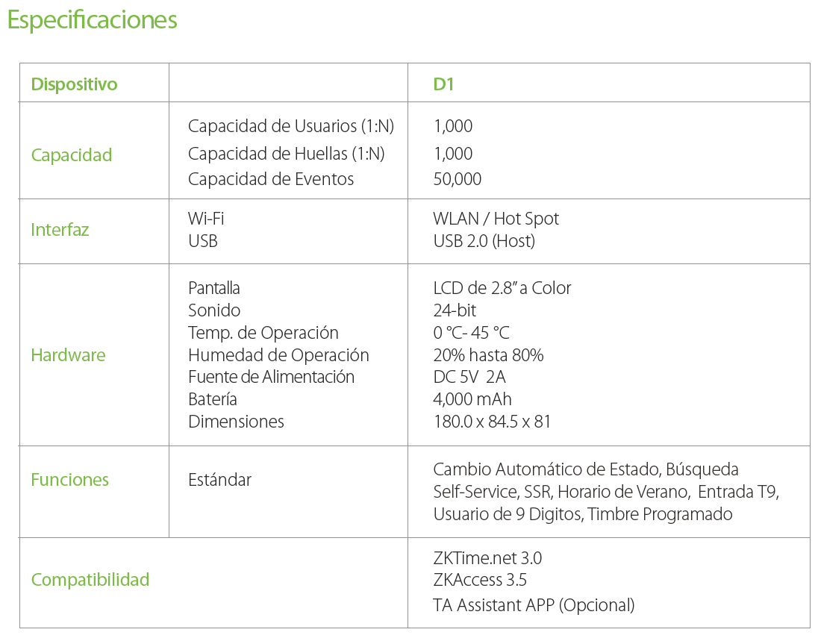Image resolution: width=818 pixels, height=644 pixels.
Task: Click TA Assistant APP (Opcional) entry
Action: [534, 605]
